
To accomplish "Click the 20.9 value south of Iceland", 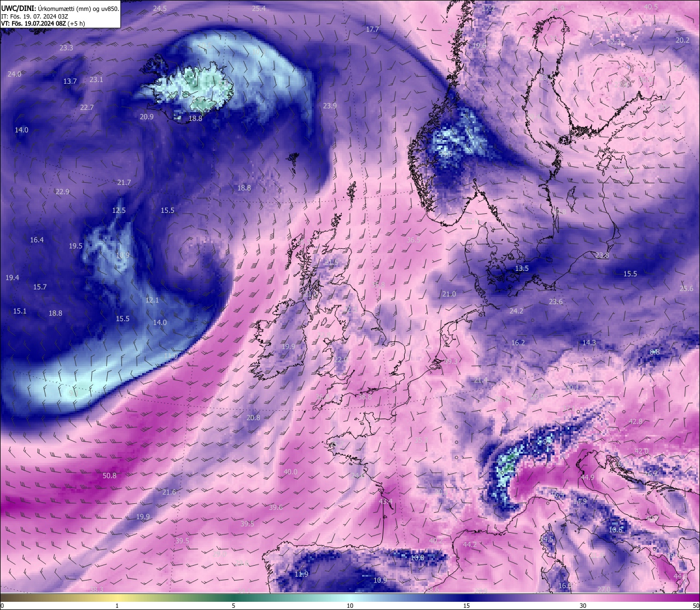I will coord(147,117).
